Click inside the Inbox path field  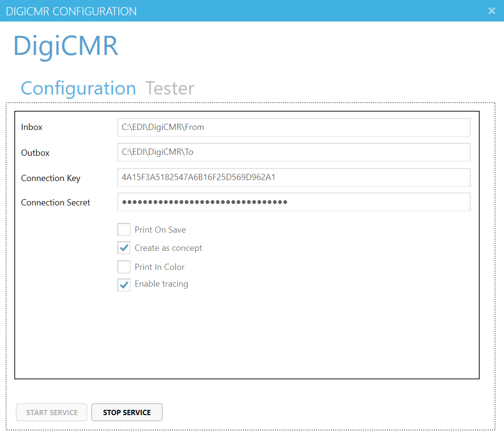click(294, 127)
